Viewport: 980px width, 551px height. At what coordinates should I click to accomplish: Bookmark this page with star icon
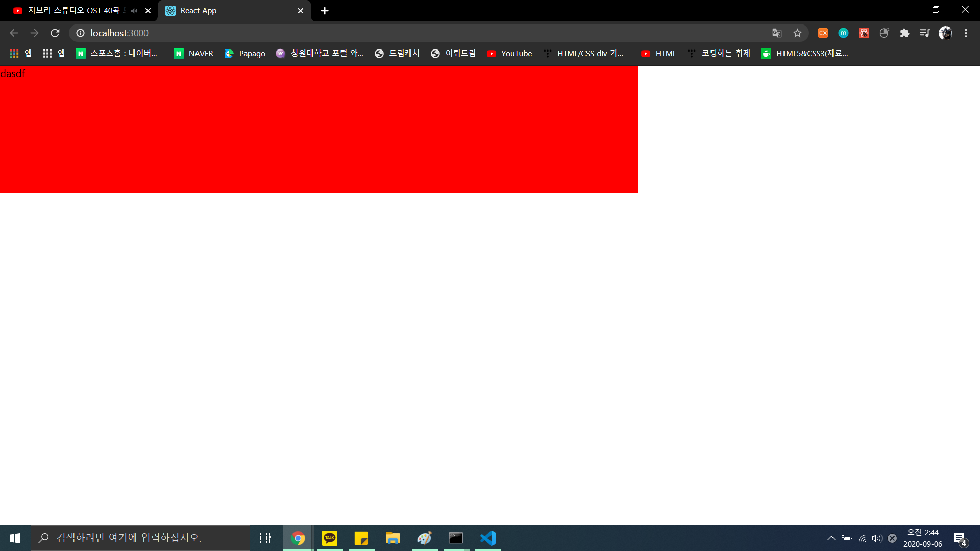(797, 33)
